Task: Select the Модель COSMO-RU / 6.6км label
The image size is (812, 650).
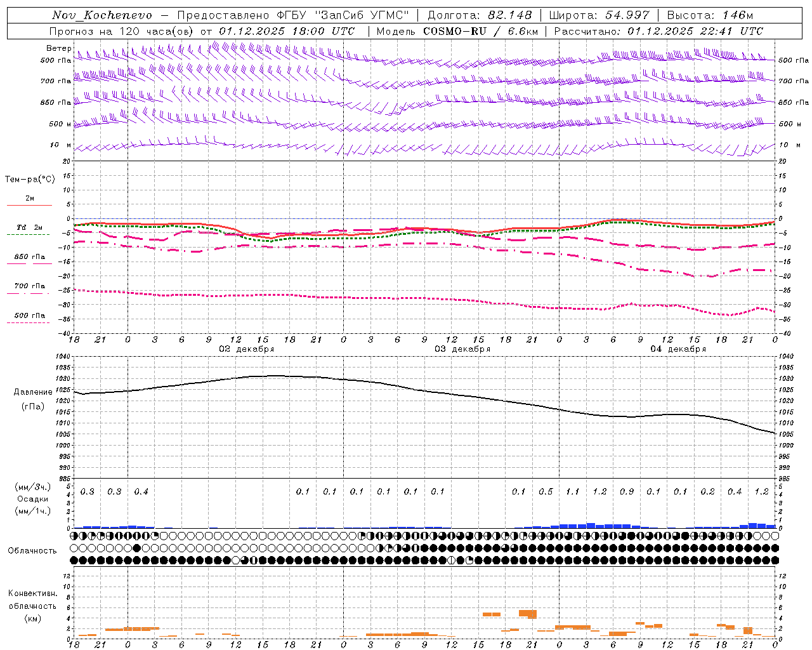Action: pos(457,31)
